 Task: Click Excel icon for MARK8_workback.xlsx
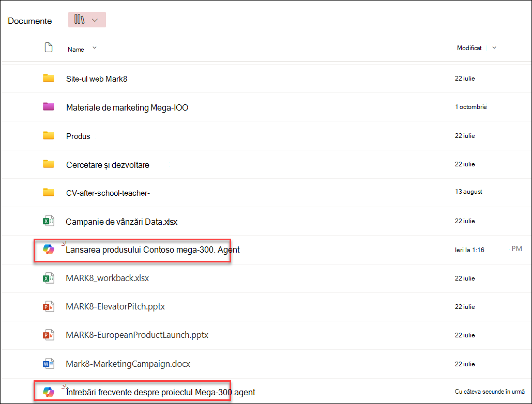pyautogui.click(x=49, y=278)
